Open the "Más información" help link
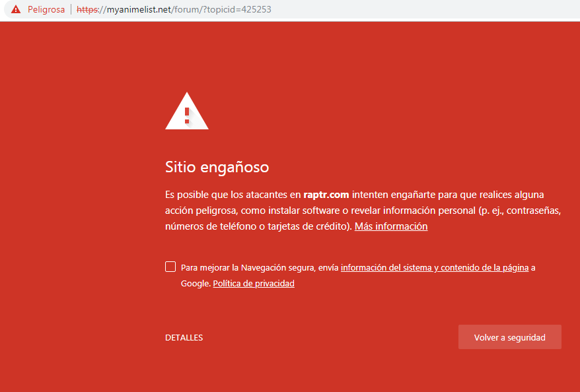The width and height of the screenshot is (580, 392). [x=390, y=226]
